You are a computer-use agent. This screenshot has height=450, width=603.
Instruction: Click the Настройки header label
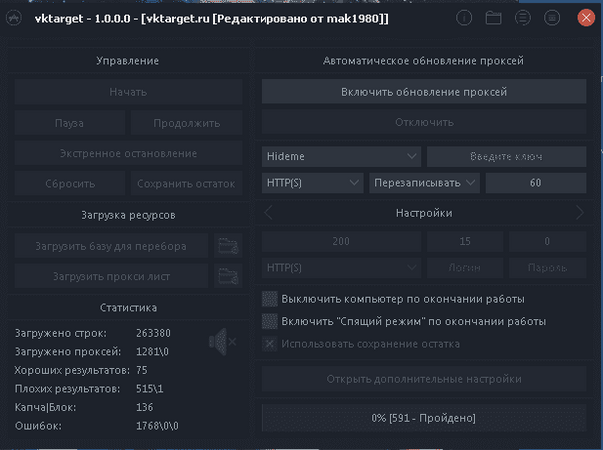coord(424,213)
